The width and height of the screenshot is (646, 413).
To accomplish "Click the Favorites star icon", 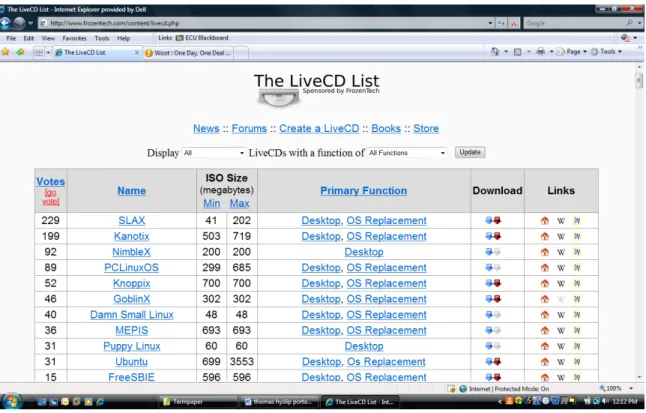I will [5, 52].
